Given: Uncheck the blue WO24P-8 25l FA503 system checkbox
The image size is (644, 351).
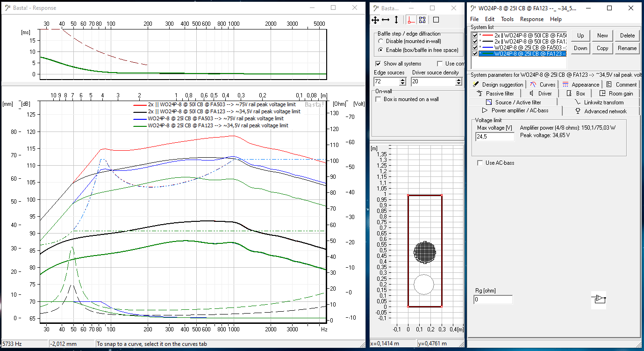Looking at the screenshot, I should coord(475,47).
